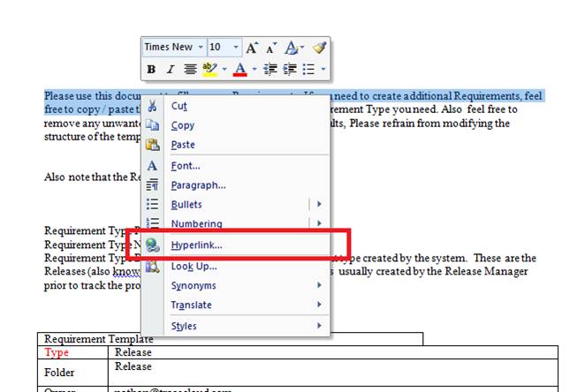Screen dimensions: 585x392
Task: Click the bullets list icon in mini toolbar
Action: point(308,69)
